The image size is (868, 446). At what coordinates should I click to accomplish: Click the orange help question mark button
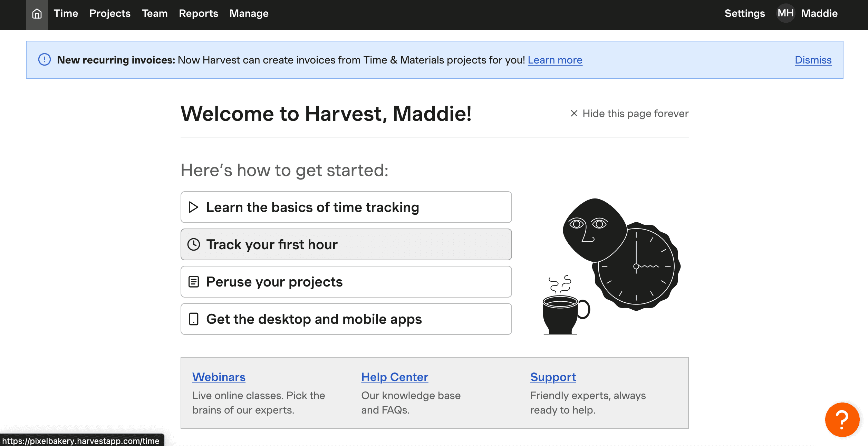(x=842, y=419)
